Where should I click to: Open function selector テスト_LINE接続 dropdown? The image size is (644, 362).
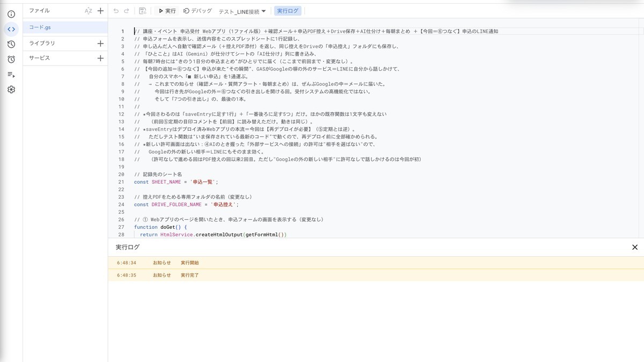[x=242, y=11]
